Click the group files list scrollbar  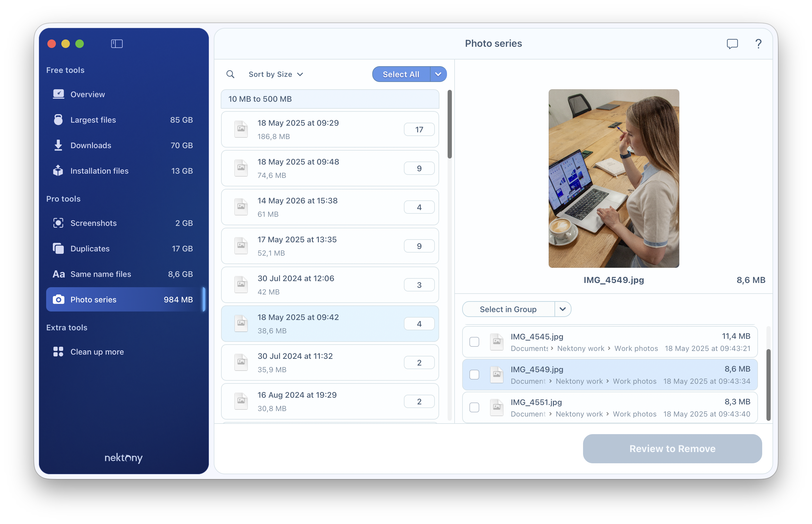pyautogui.click(x=768, y=385)
